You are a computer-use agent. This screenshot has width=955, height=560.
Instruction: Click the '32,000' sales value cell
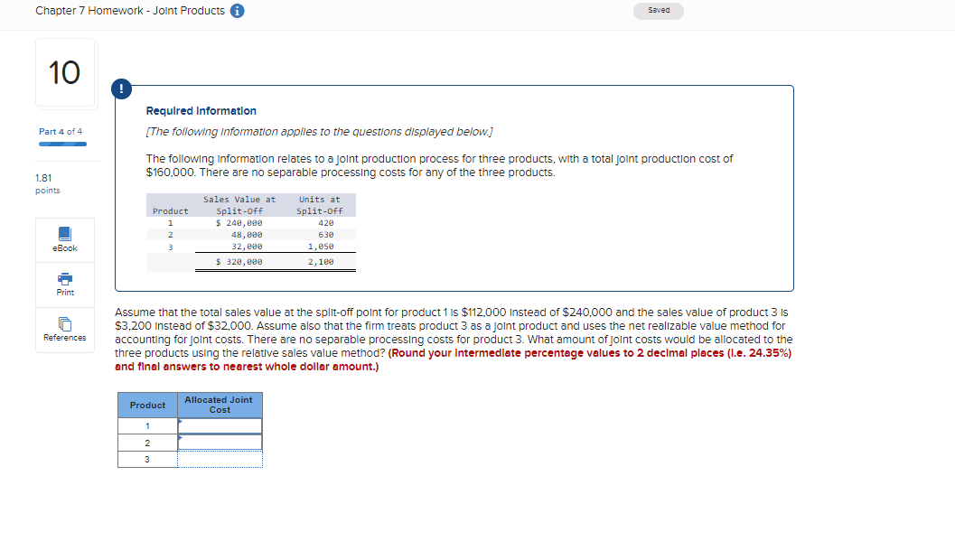(247, 247)
